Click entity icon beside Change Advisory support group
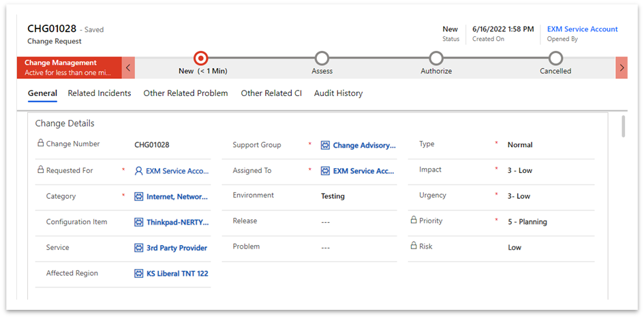Screen dimensions: 644x318 click(x=325, y=145)
